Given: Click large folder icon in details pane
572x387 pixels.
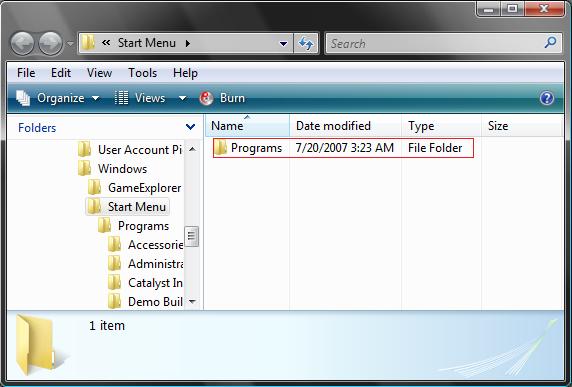Looking at the screenshot, I should (36, 345).
